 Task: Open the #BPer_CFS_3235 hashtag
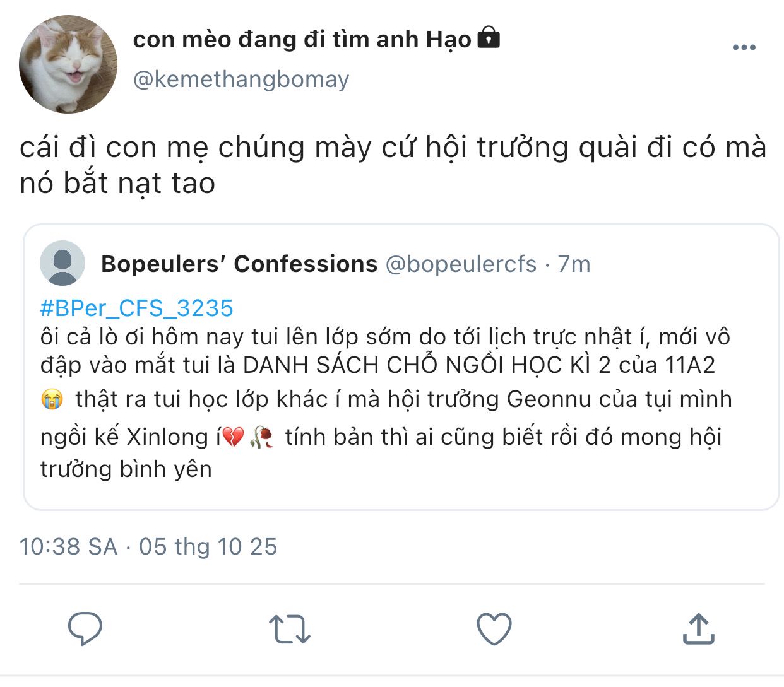(x=136, y=308)
